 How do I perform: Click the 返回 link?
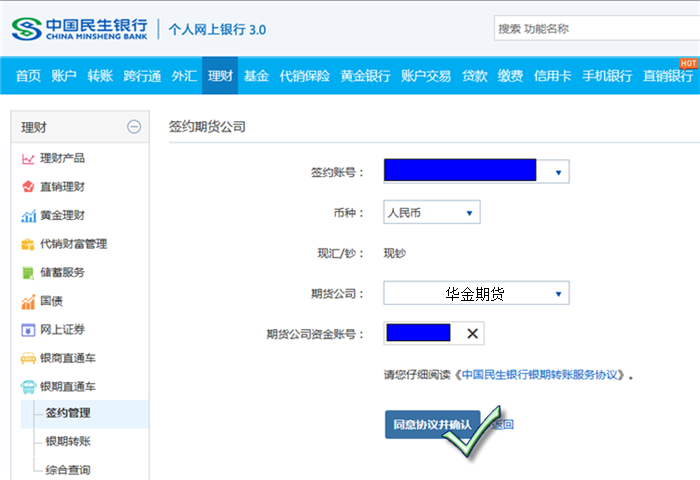504,424
